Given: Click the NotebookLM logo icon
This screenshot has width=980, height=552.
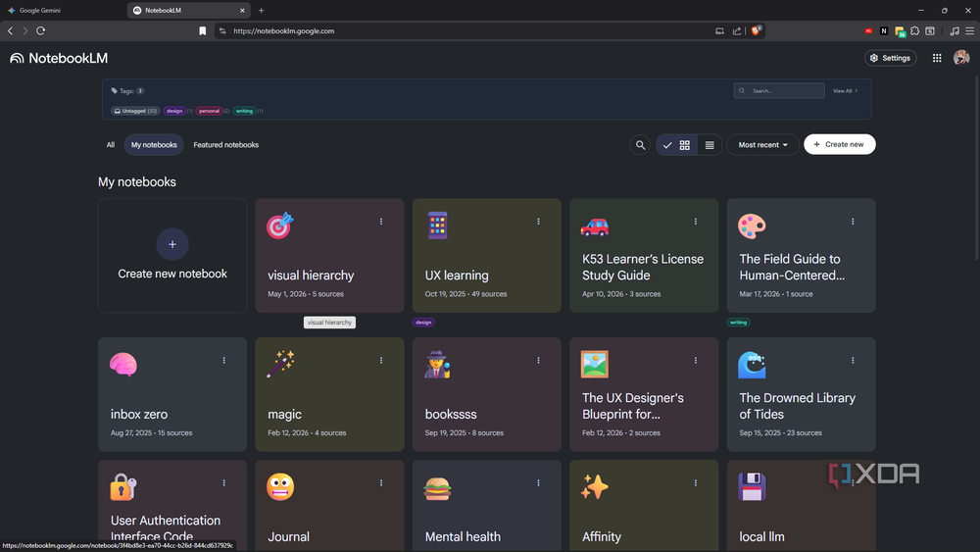Looking at the screenshot, I should [17, 58].
